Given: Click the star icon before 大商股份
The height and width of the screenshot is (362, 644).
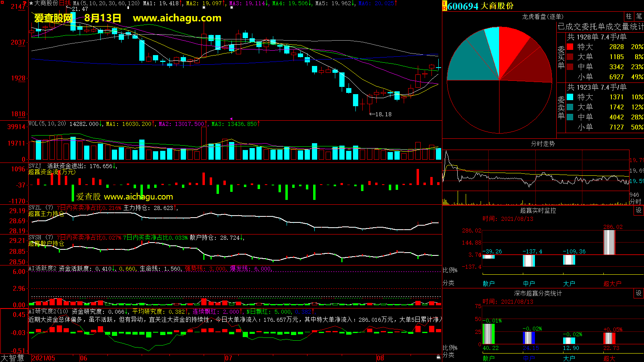Looking at the screenshot, I should 31,4.
